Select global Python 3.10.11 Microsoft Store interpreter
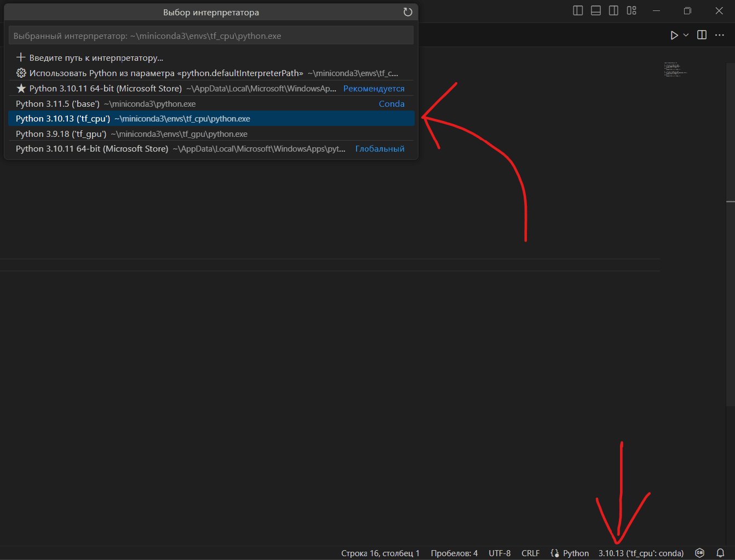Screen dimensions: 735x560 [x=211, y=149]
